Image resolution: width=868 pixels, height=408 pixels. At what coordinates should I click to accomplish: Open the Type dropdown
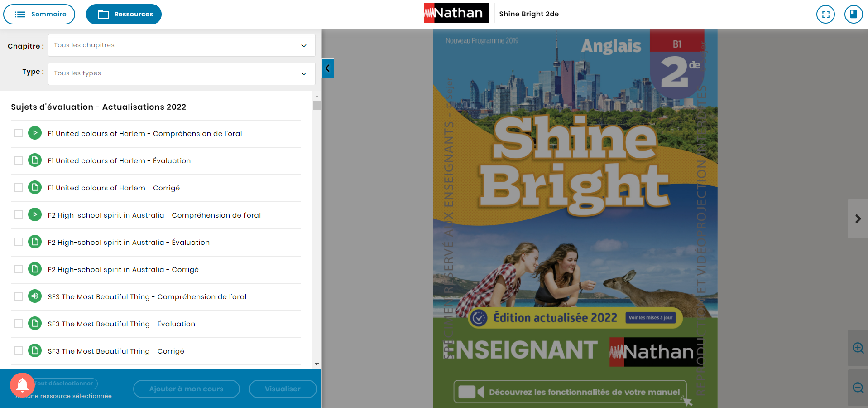point(182,73)
